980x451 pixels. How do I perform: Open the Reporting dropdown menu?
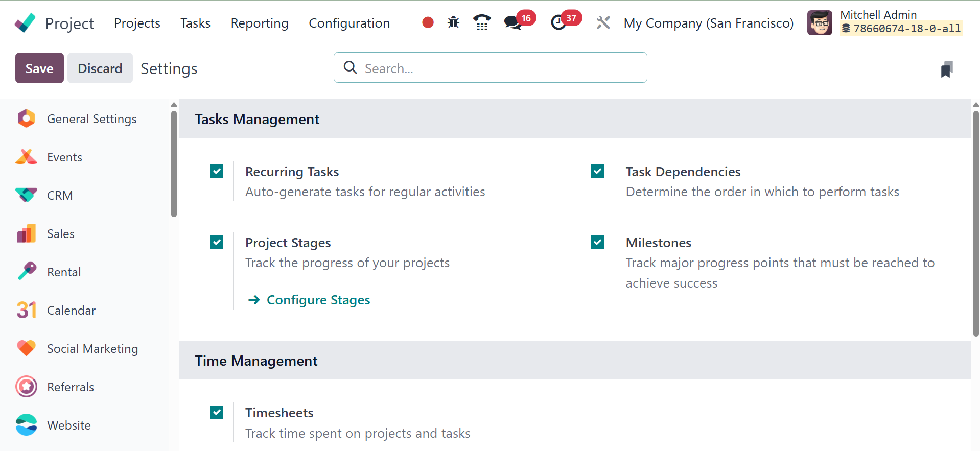click(x=259, y=23)
